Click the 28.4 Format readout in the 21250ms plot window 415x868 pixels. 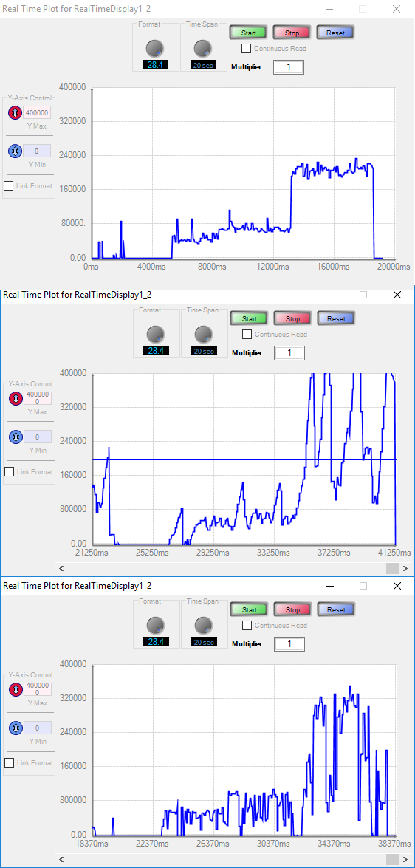[156, 351]
